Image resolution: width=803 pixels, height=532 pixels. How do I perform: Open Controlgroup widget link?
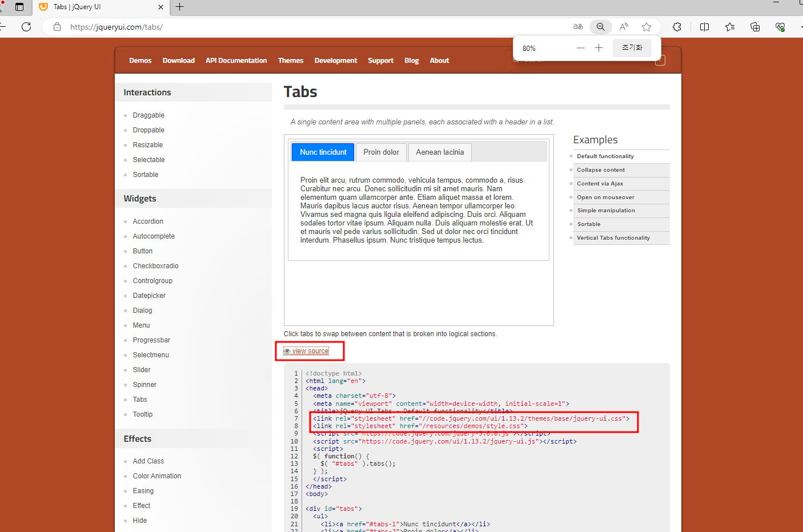(x=152, y=281)
